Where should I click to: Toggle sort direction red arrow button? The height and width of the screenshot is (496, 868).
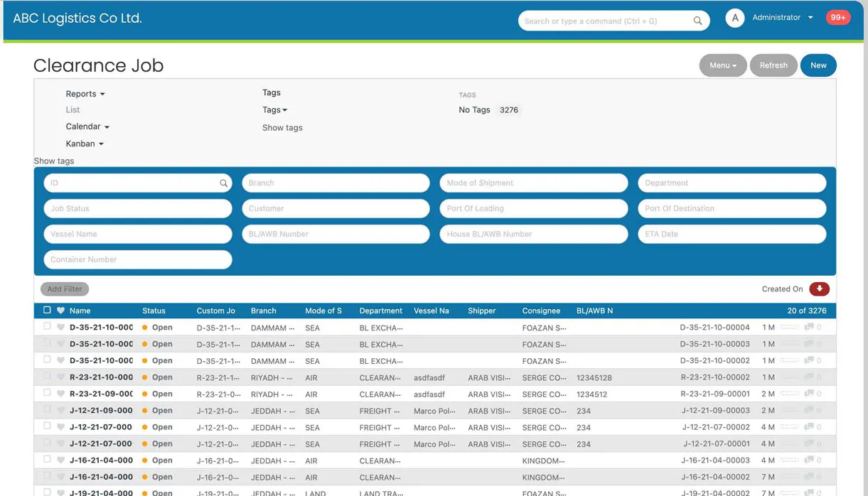[819, 289]
